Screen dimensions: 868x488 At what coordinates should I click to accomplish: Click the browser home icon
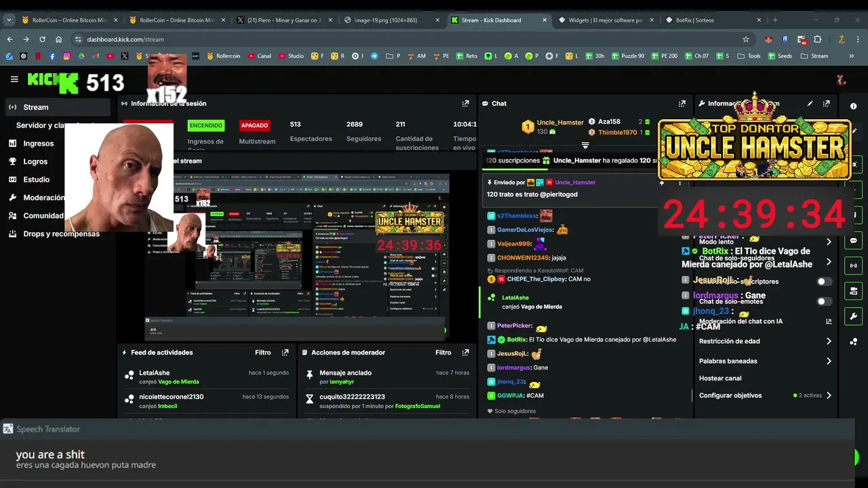click(58, 39)
